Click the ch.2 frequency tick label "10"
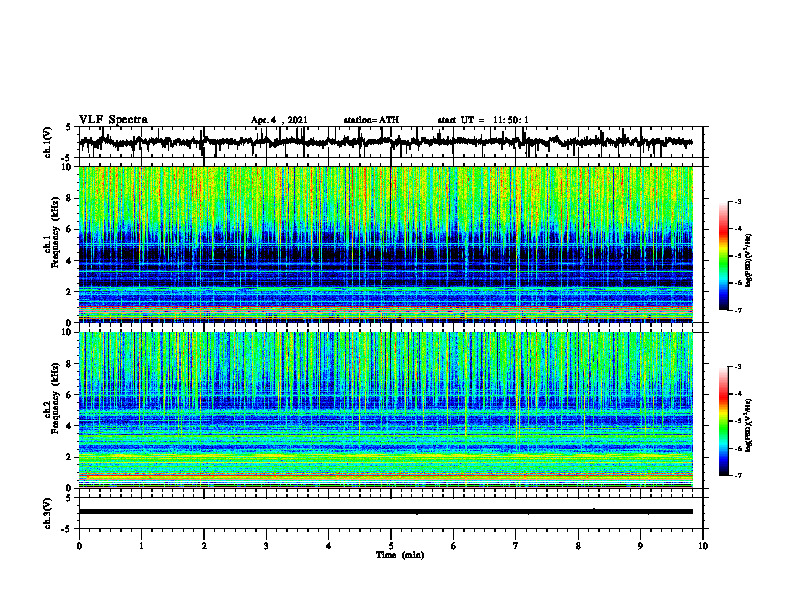792x612 pixels. (x=67, y=332)
